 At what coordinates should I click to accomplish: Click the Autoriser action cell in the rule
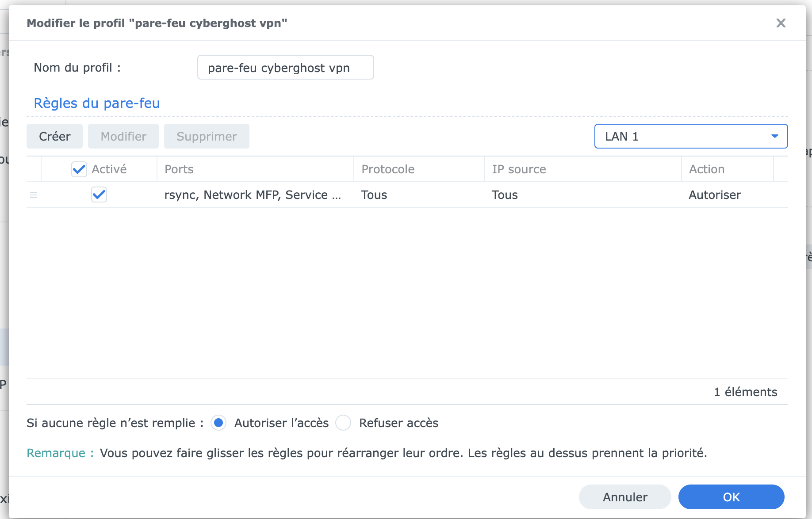pyautogui.click(x=715, y=195)
